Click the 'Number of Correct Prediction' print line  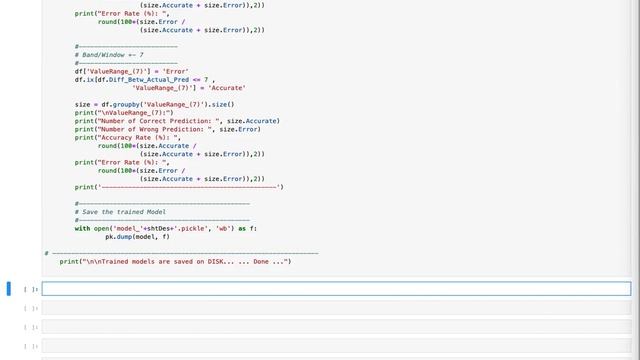[177, 121]
